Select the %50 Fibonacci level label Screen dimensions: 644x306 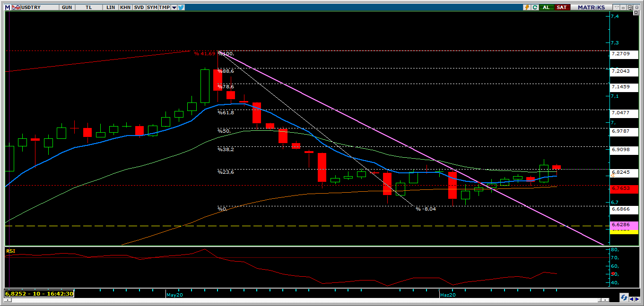pyautogui.click(x=223, y=130)
